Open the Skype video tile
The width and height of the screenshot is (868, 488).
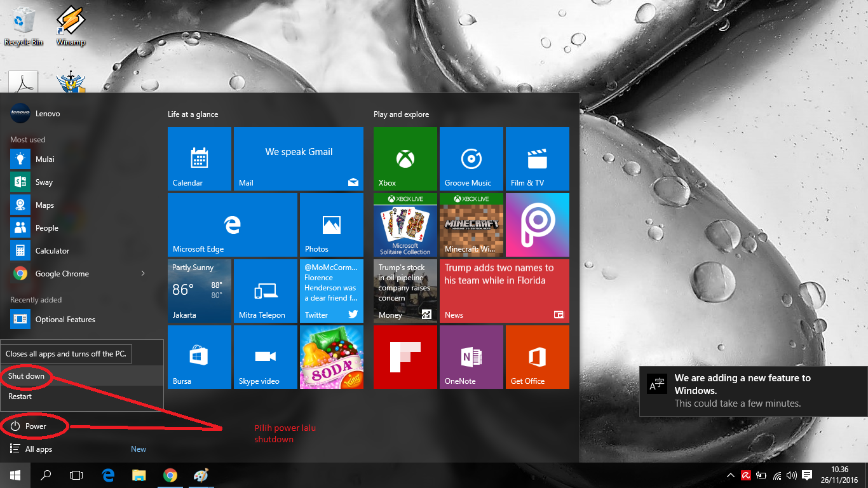(x=265, y=356)
